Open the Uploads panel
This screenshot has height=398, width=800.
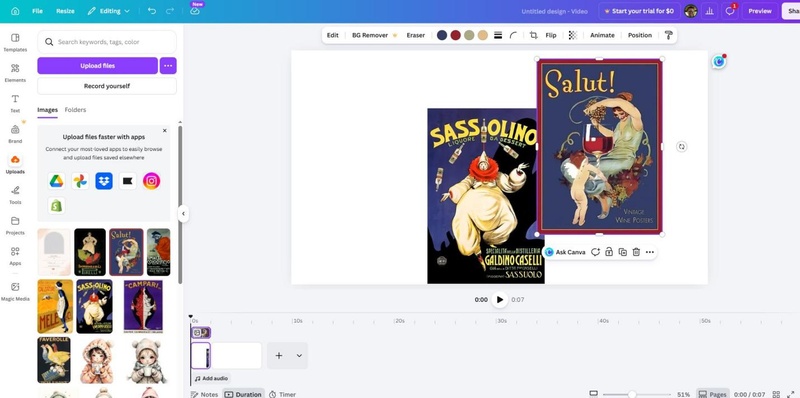15,164
